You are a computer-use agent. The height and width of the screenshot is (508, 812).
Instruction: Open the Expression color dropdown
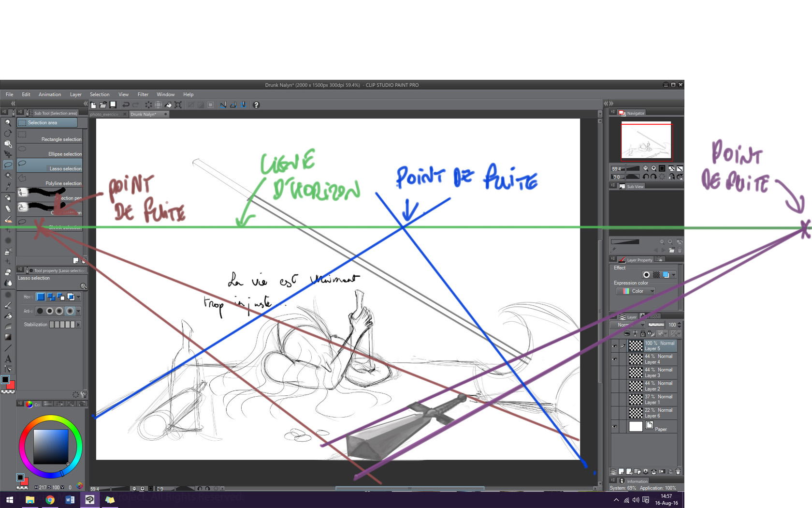point(636,291)
